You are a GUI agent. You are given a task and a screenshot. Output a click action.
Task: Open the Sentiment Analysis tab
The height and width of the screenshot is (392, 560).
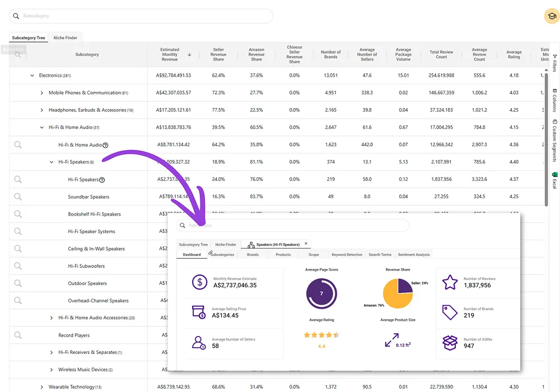coord(413,255)
